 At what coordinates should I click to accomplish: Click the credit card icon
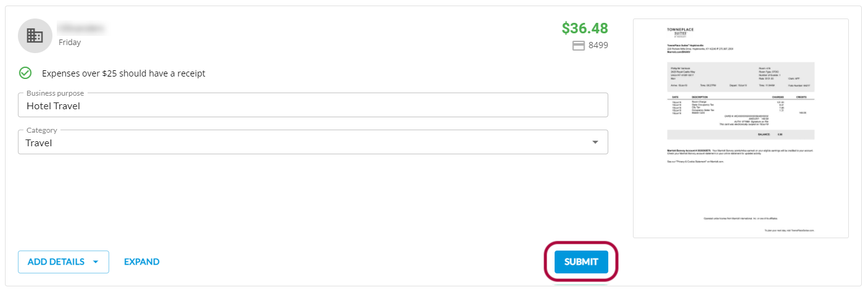click(x=578, y=45)
